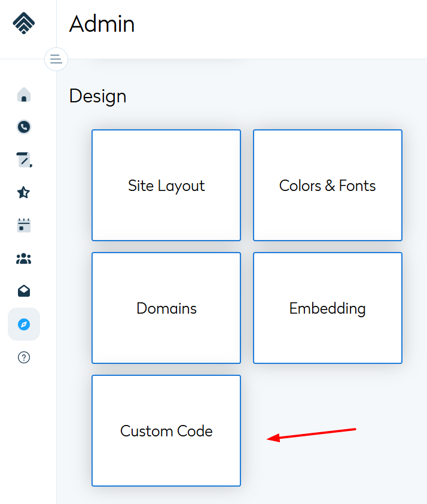The image size is (427, 504).
Task: Click the layered-diamond brand logo
Action: click(x=23, y=23)
